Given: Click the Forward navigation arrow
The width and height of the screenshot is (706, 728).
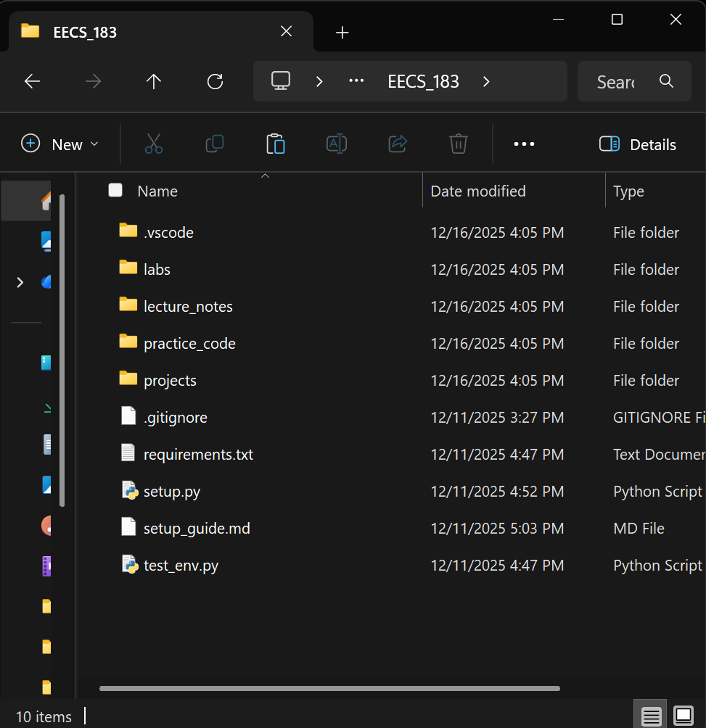Looking at the screenshot, I should click(x=94, y=82).
